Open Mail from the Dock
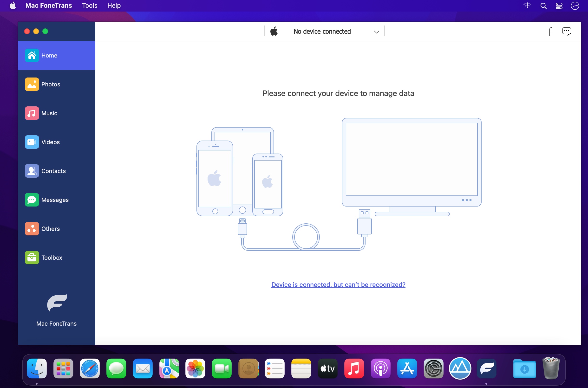Screen dimensions: 588x388 143,369
